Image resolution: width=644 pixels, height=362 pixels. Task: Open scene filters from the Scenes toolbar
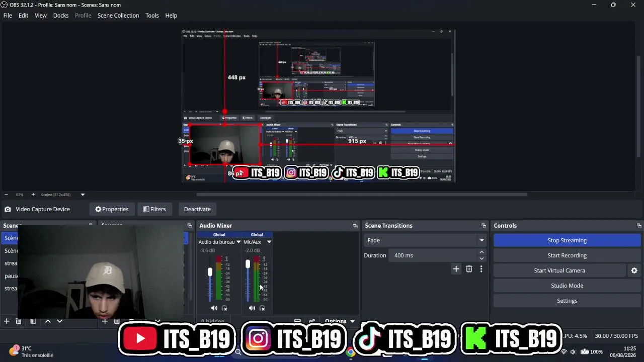(33, 321)
